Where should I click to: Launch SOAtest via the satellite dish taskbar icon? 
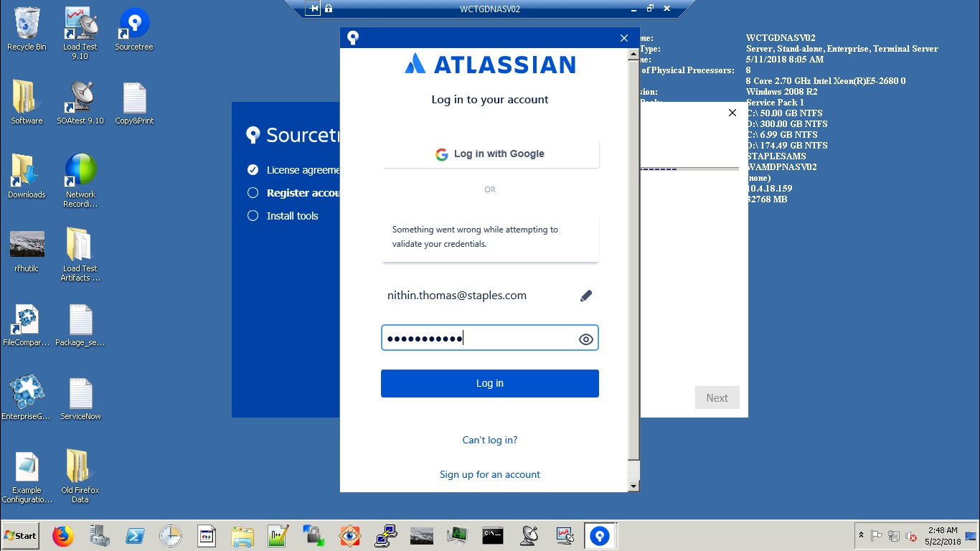pyautogui.click(x=529, y=535)
